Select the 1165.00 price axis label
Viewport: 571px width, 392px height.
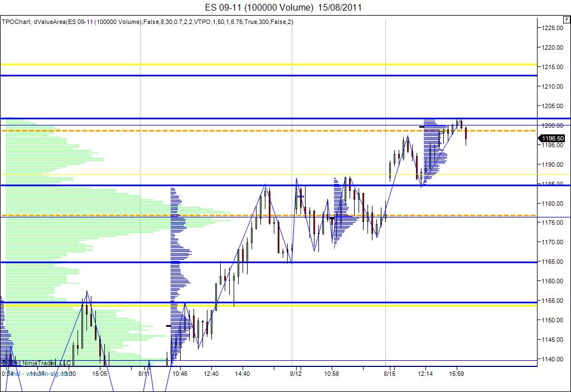click(553, 262)
